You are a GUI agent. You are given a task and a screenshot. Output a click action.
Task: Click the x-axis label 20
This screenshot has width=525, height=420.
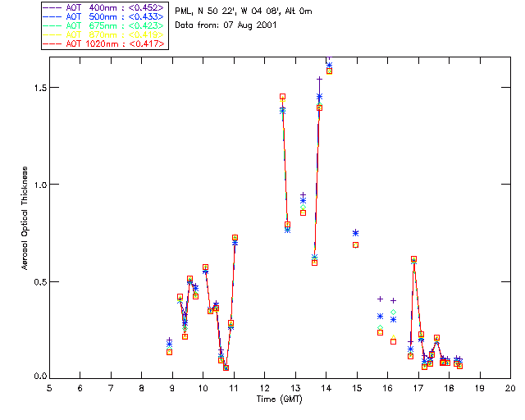pos(510,388)
